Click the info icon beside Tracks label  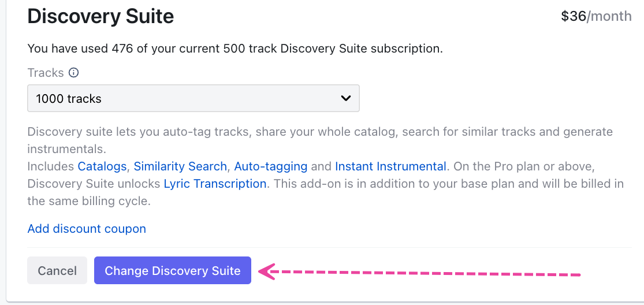point(73,73)
